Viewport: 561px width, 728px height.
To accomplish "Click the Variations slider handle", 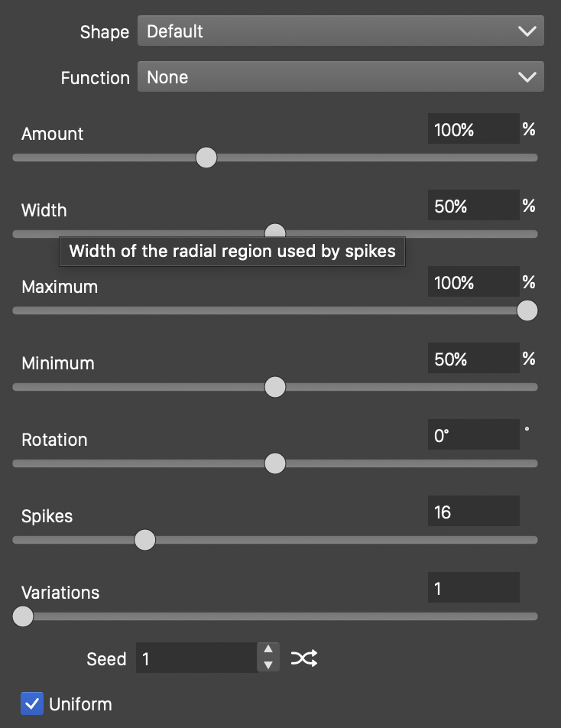I will click(24, 616).
